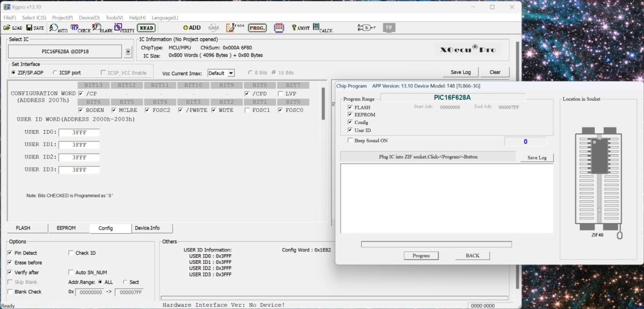Enable the LVP config bit checkbox
644x309 pixels.
pyautogui.click(x=280, y=94)
